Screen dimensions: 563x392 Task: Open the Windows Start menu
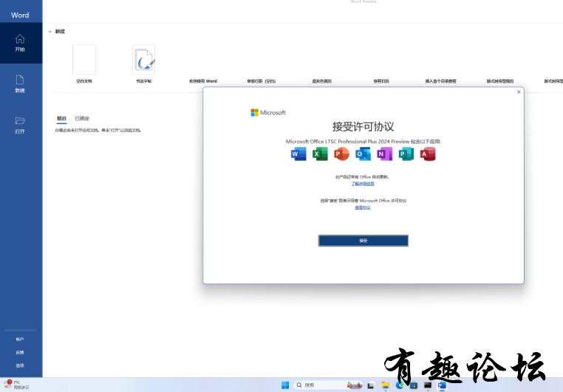click(x=285, y=385)
